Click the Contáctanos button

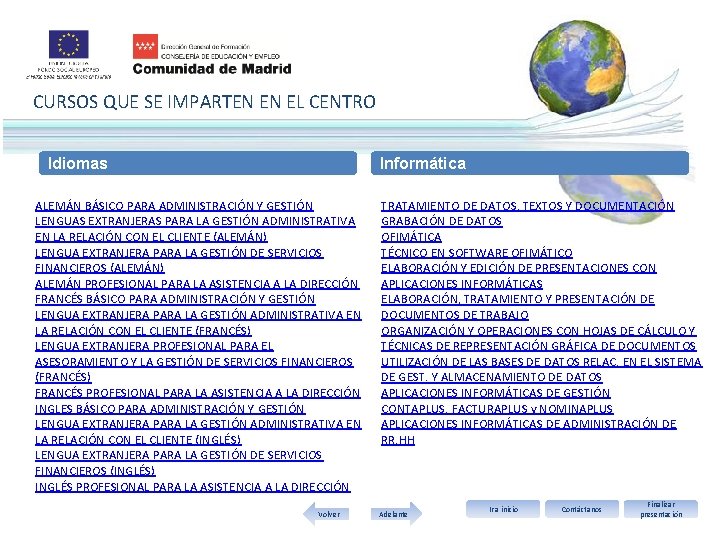[582, 509]
